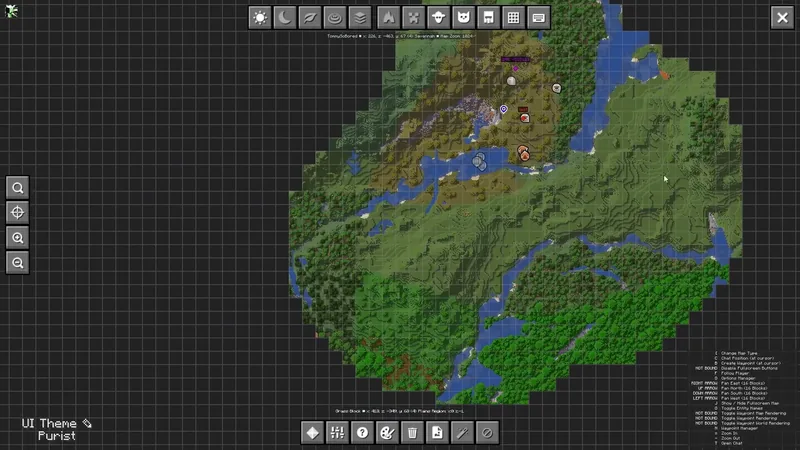Viewport: 800px width, 450px height.
Task: Click the gray squid icons in the river
Action: (x=480, y=161)
